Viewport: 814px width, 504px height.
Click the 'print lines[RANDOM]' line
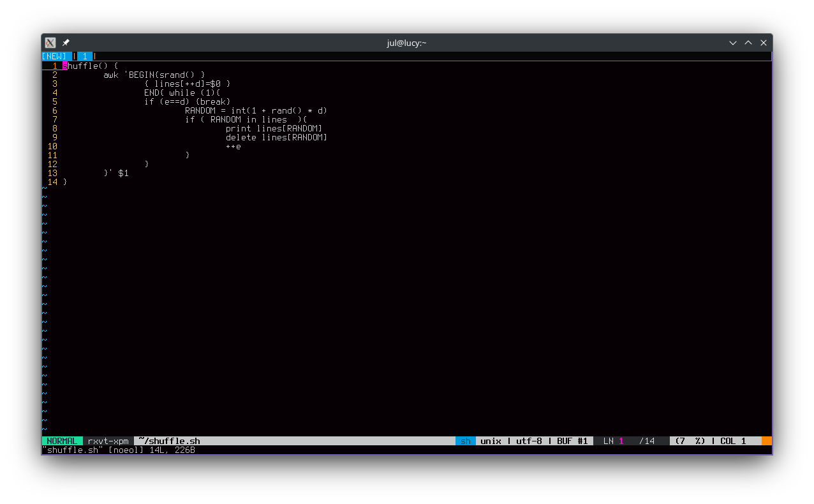coord(274,128)
